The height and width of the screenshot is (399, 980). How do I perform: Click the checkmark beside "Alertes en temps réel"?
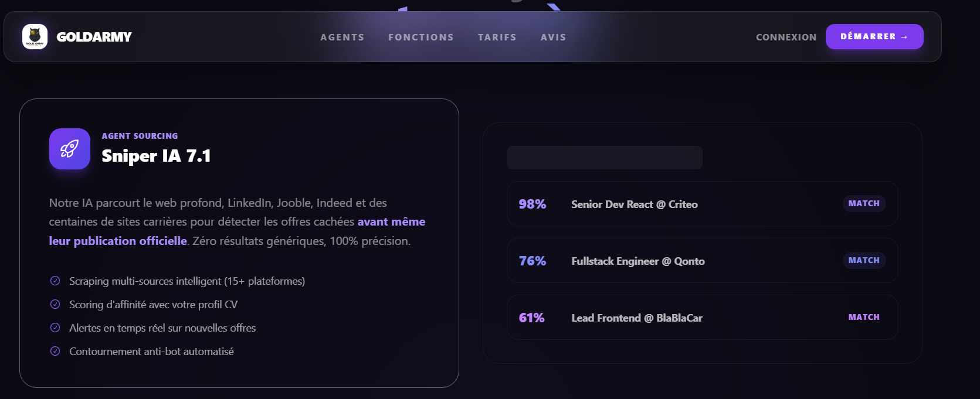point(55,328)
